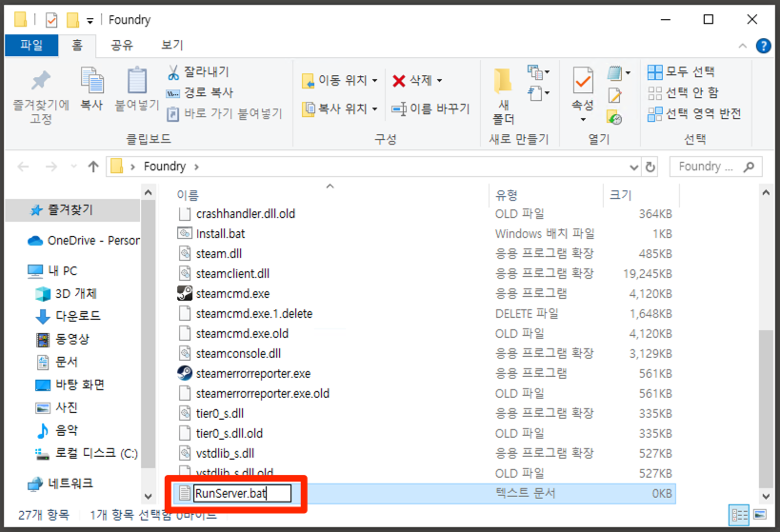Open Customize Quick Access Toolbar dropdown
780x532 pixels.
[90, 21]
